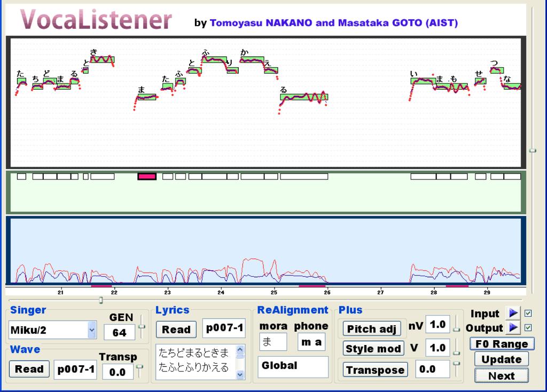Click the F0 Range button
The image size is (547, 392).
502,343
